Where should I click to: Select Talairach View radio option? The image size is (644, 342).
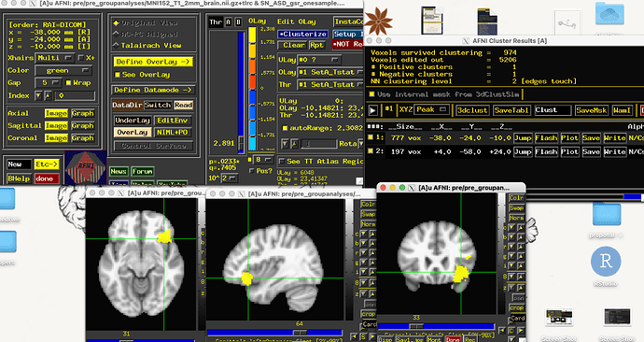[117, 45]
